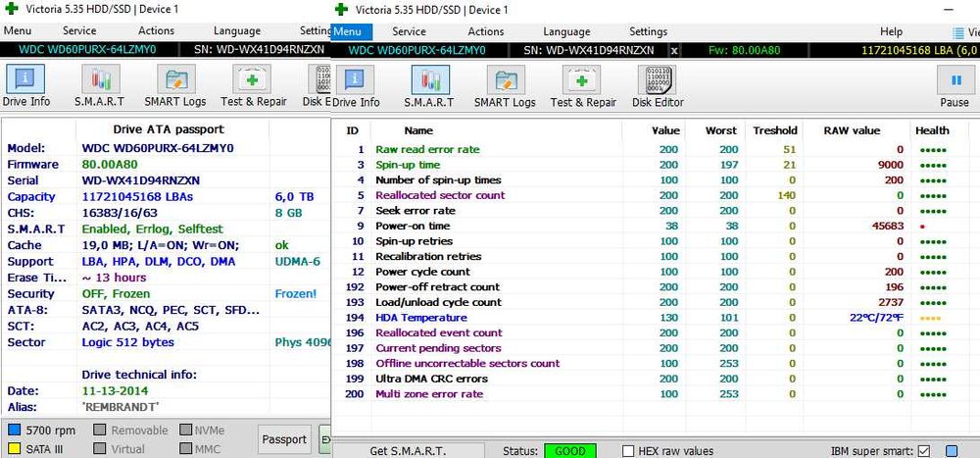Viewport: 980px width, 458px height.
Task: Click the Capacity value 11721045168 LBAs
Action: pyautogui.click(x=137, y=196)
